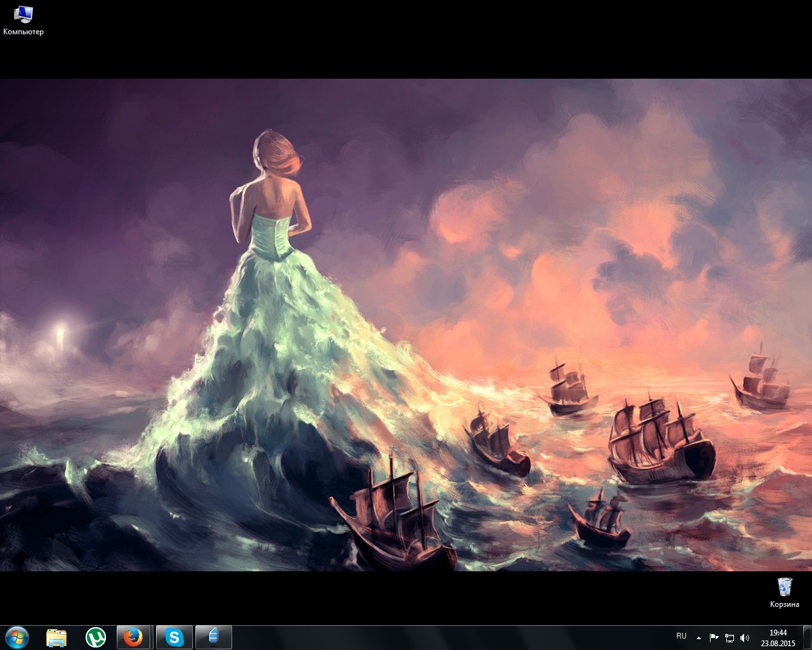Launch uTorrent from the taskbar
812x650 pixels.
click(x=96, y=637)
